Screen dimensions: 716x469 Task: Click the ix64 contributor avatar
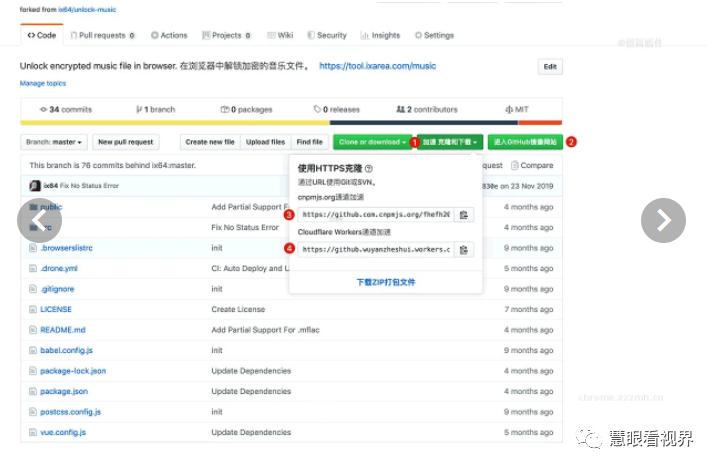click(x=35, y=186)
